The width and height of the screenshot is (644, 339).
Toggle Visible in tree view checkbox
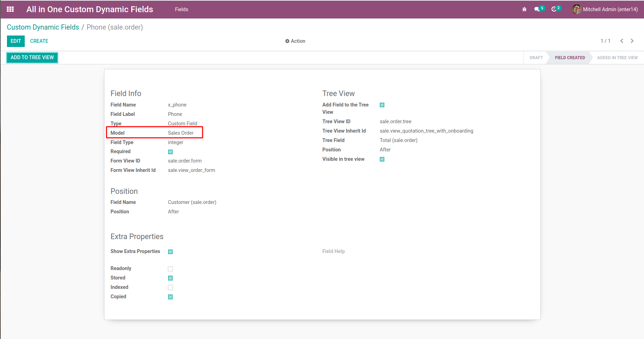(382, 159)
